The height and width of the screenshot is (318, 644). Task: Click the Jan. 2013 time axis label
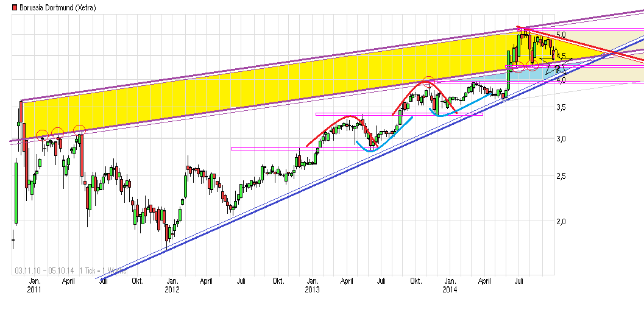311,285
